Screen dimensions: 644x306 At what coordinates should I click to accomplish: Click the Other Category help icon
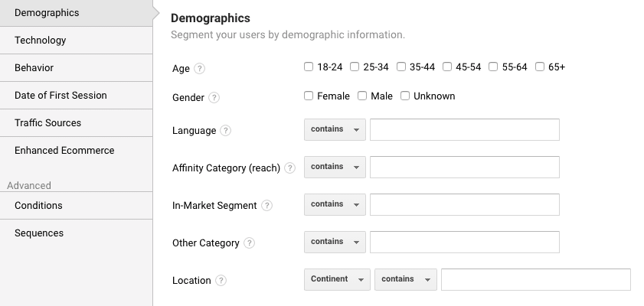[x=250, y=243]
